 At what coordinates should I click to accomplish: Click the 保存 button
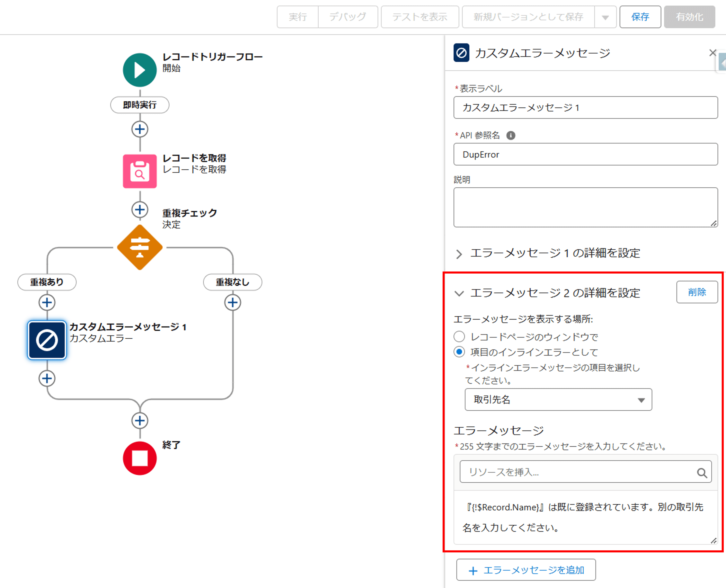tap(640, 17)
